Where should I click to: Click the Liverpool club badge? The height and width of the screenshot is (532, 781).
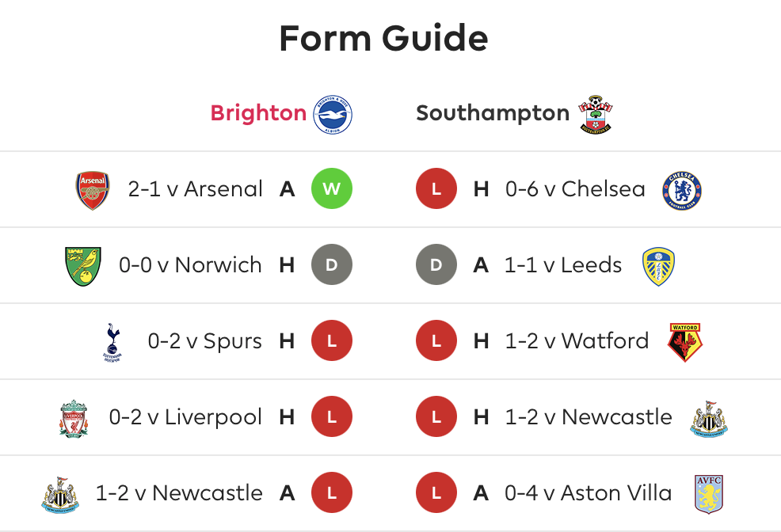coord(74,419)
